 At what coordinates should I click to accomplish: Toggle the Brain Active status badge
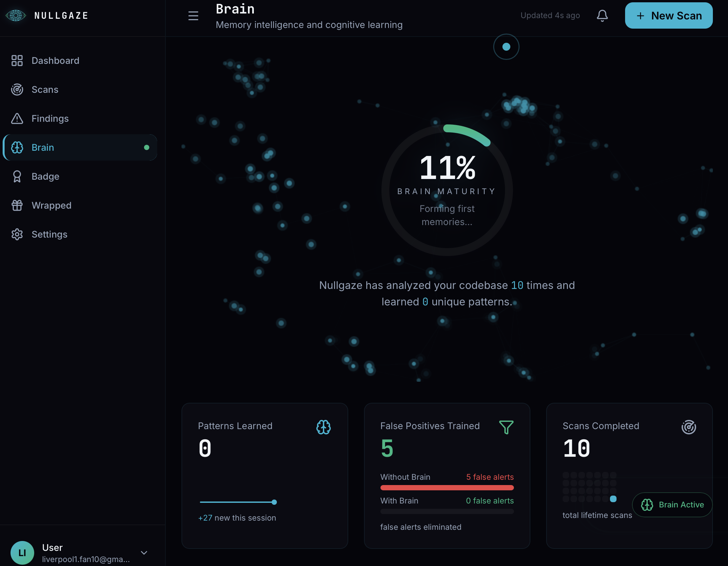pyautogui.click(x=672, y=505)
